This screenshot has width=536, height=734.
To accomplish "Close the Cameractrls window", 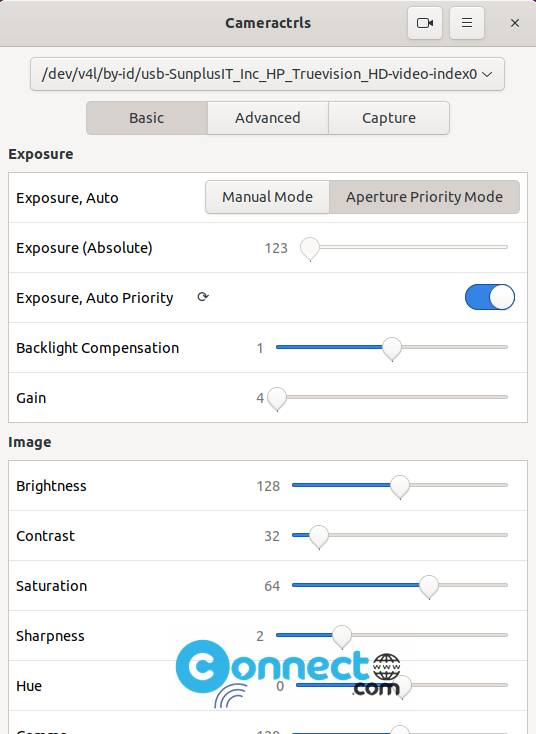I will (x=515, y=23).
